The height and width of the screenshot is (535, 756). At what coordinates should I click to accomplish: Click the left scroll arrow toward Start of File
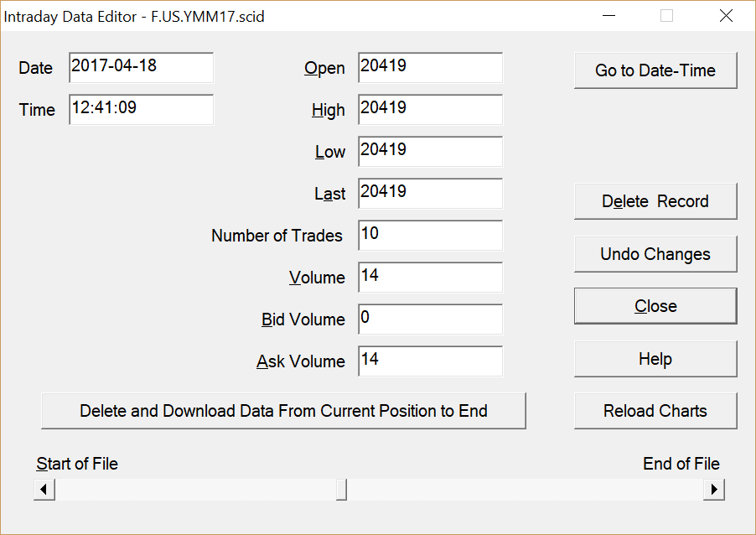coord(44,489)
